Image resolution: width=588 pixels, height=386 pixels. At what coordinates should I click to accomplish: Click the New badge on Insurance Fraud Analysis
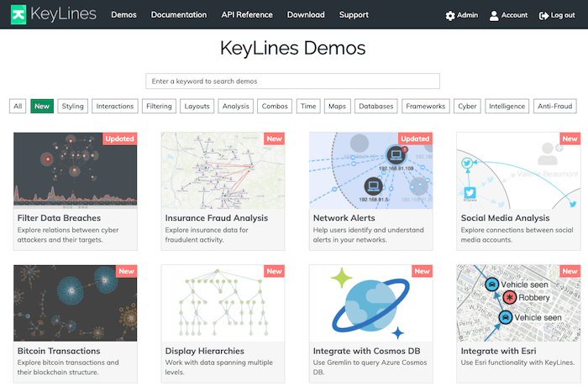(274, 138)
